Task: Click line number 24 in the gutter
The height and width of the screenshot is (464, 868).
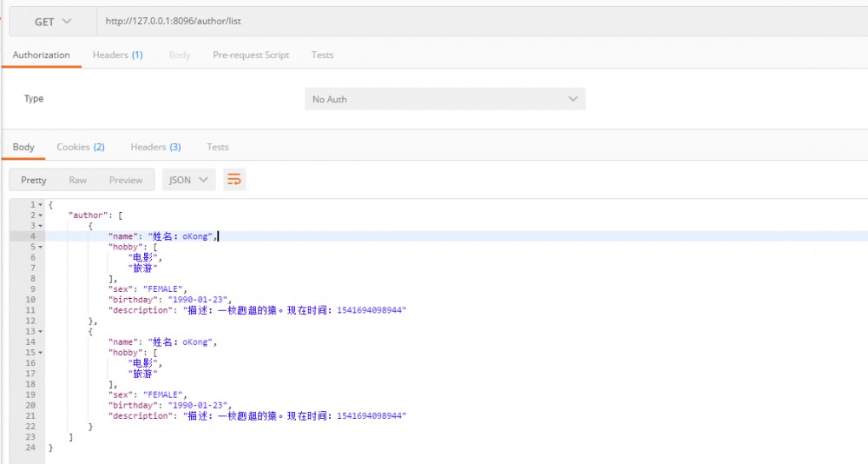Action: click(x=30, y=447)
